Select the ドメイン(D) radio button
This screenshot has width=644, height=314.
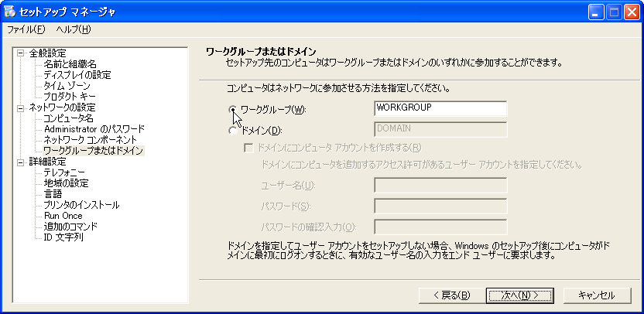[232, 131]
